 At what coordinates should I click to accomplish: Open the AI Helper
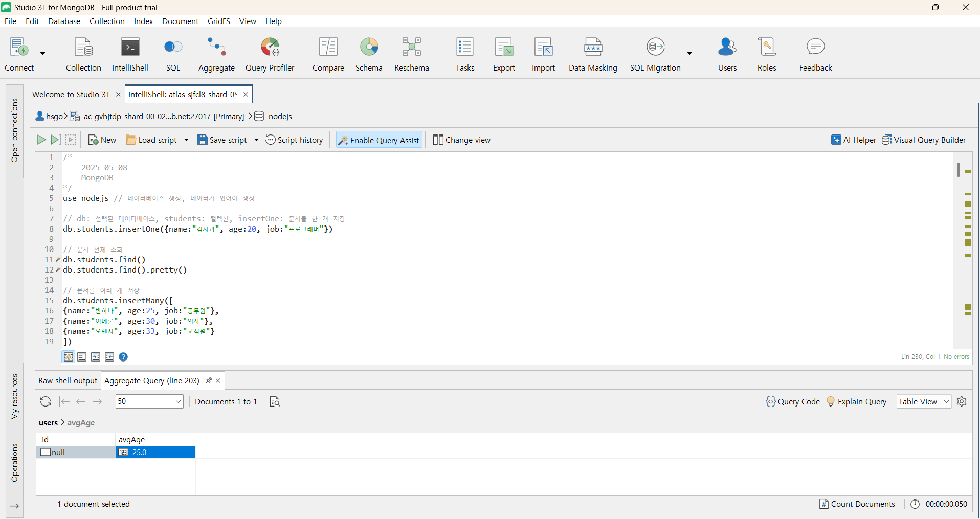854,140
